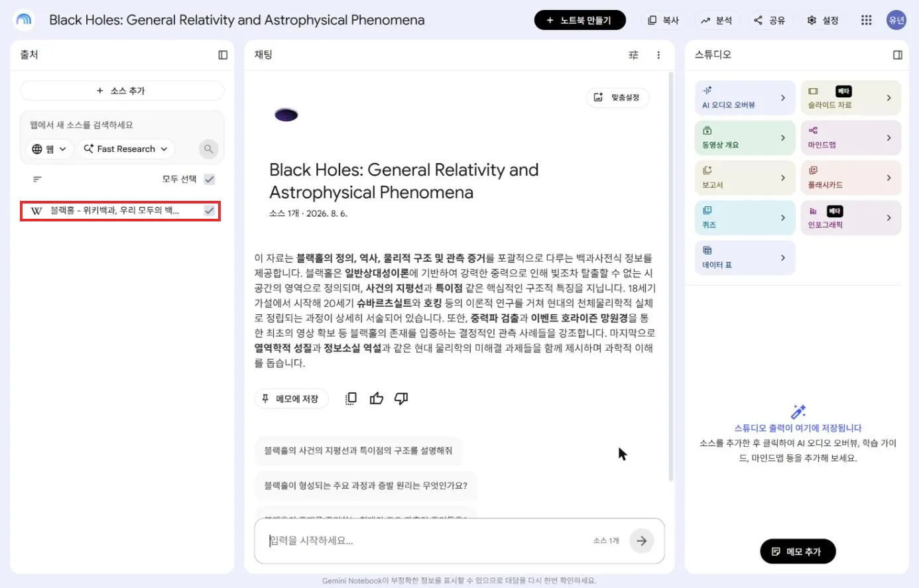Viewport: 919px width, 588px height.
Task: Open the 분석 menu item
Action: click(x=717, y=21)
